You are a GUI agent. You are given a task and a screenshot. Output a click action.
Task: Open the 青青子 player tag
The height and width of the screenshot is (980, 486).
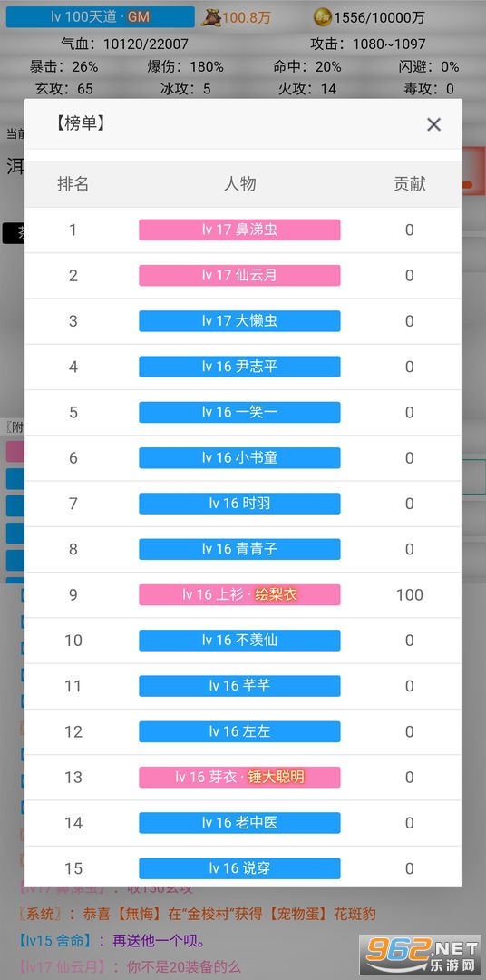coord(239,549)
